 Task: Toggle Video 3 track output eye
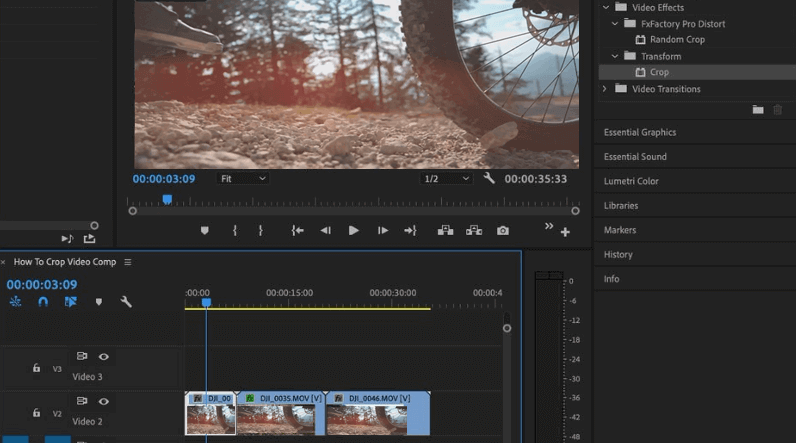(x=103, y=357)
